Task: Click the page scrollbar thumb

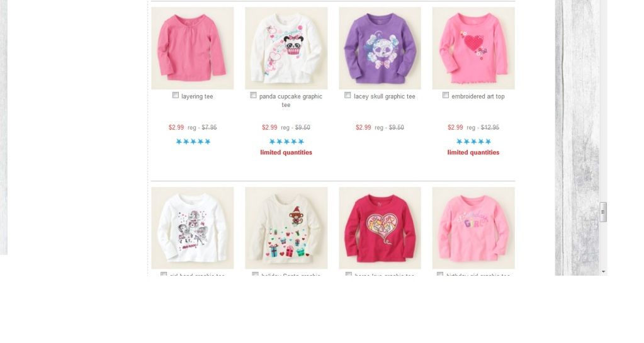Action: (x=603, y=212)
